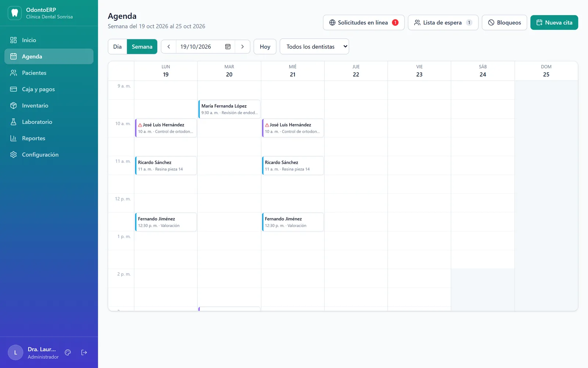588x368 pixels.
Task: Open the theme palette icon next to the user name
Action: [68, 353]
